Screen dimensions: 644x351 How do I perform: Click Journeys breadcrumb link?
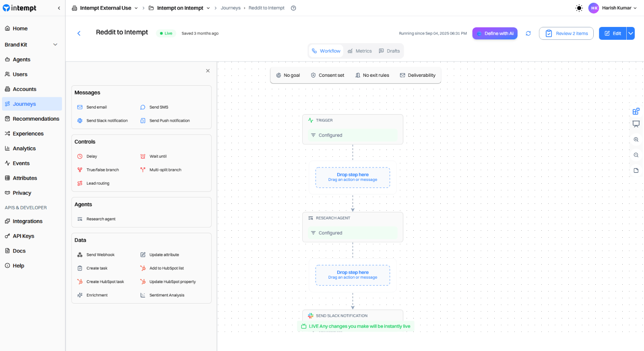(231, 8)
